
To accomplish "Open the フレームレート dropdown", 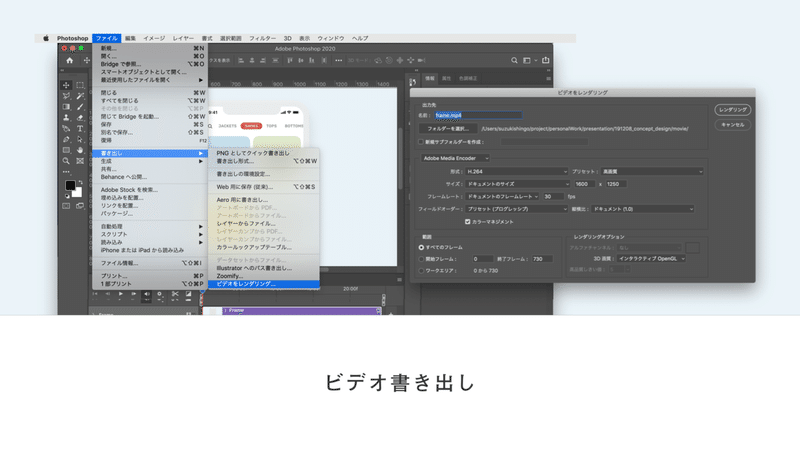I will pyautogui.click(x=502, y=196).
